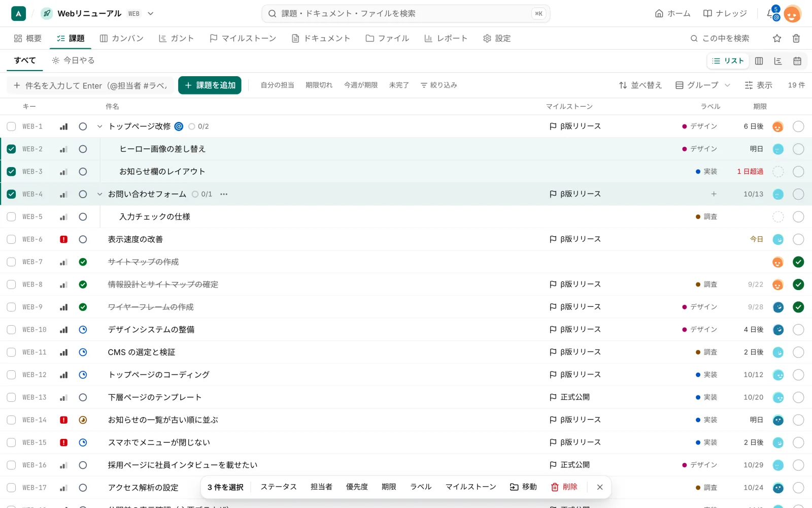The image size is (812, 508).
Task: Open the 並べ替え sort menu
Action: pyautogui.click(x=640, y=85)
